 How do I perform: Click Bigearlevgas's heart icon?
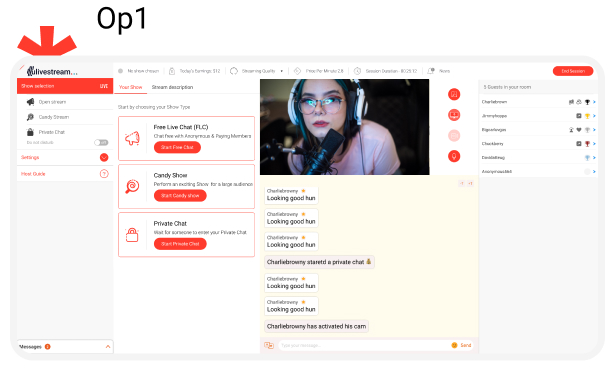(x=579, y=130)
